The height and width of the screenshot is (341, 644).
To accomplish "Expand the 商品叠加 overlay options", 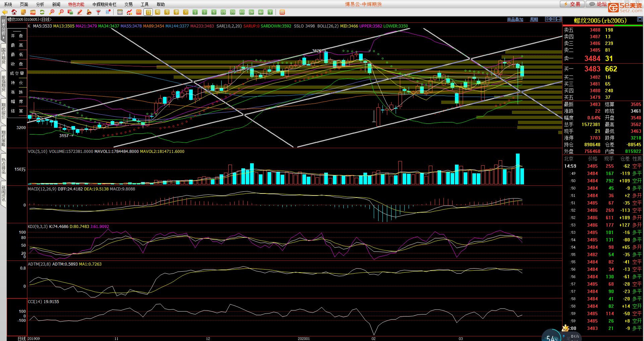I will pos(515,19).
